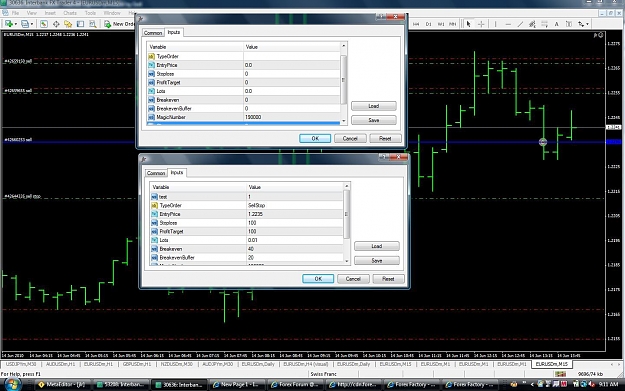Toggle the Data Window toolbar icon
The height and width of the screenshot is (391, 625).
click(x=56, y=24)
